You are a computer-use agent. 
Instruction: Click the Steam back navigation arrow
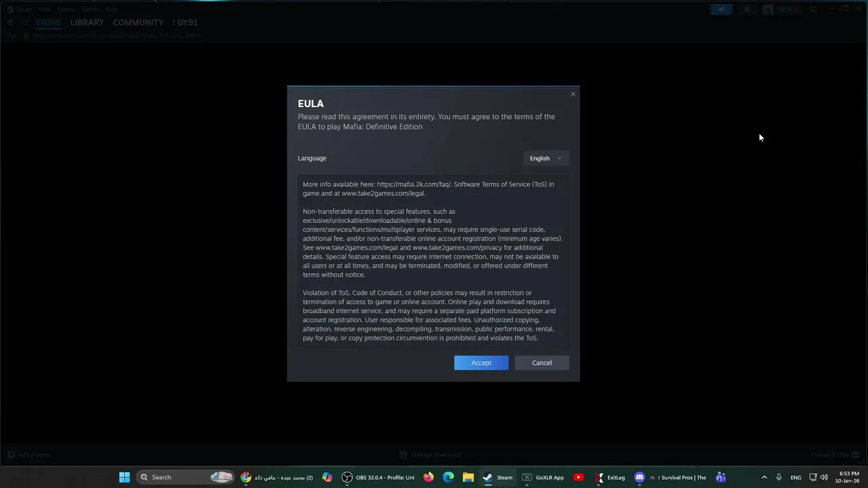click(11, 22)
